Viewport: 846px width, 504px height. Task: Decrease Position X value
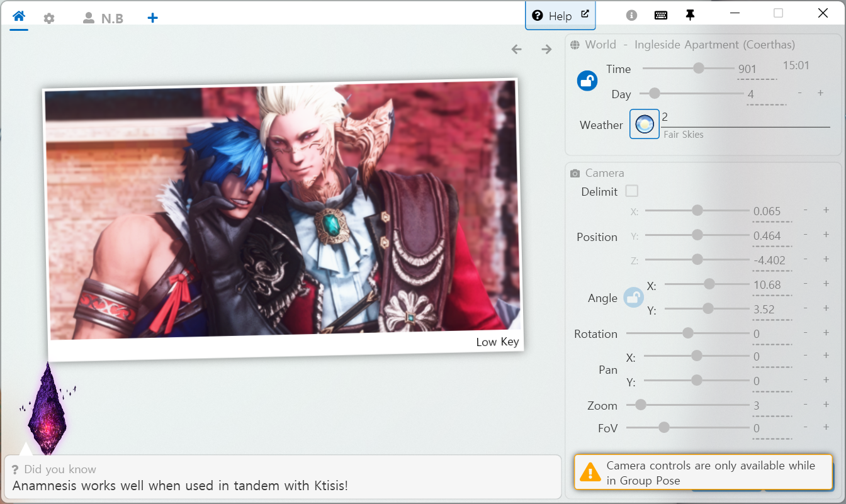[806, 210]
